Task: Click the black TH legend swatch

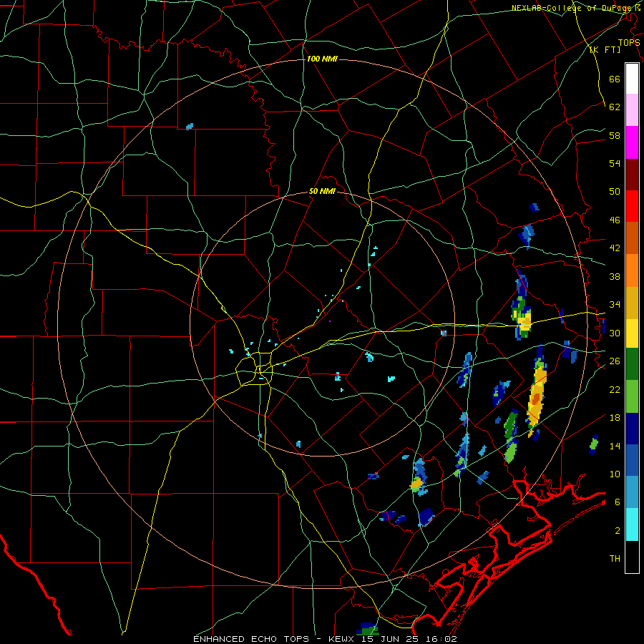Action: (x=632, y=557)
